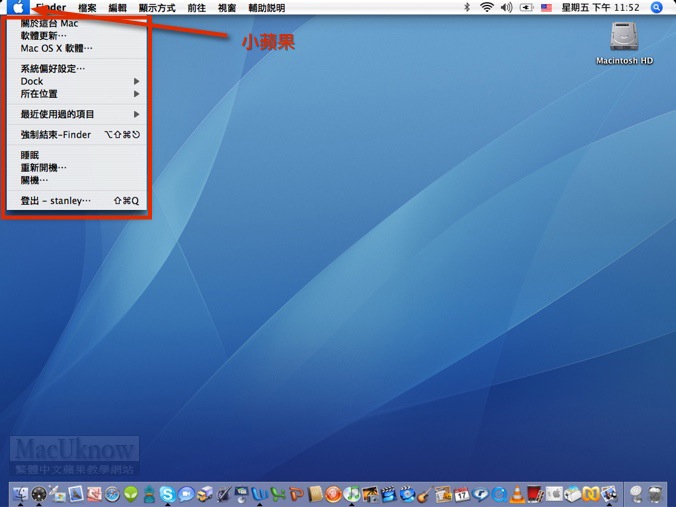Launch VLC traffic cone icon
The height and width of the screenshot is (507, 676).
pyautogui.click(x=517, y=494)
